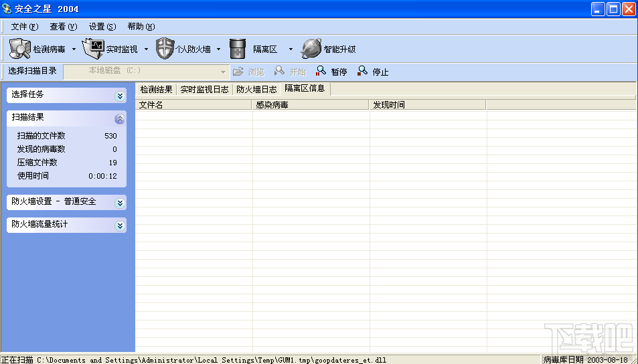
Task: Click the 实时监视 real-time monitor icon
Action: (x=93, y=49)
